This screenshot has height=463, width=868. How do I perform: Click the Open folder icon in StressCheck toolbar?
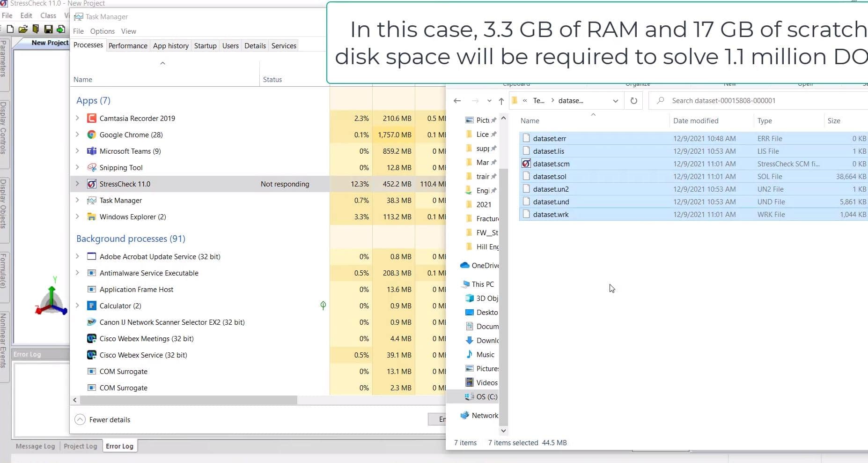tap(22, 29)
